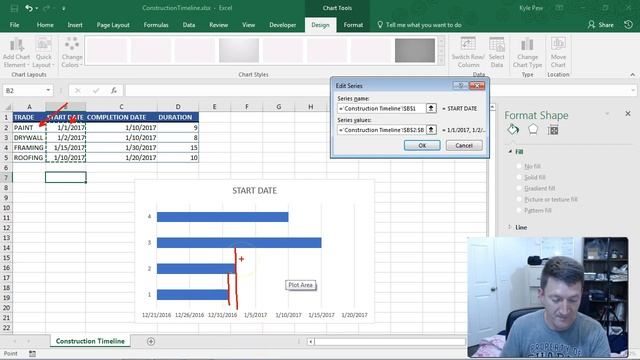
Task: Click the Undo arrow in the Quick Access toolbar
Action: coord(29,8)
